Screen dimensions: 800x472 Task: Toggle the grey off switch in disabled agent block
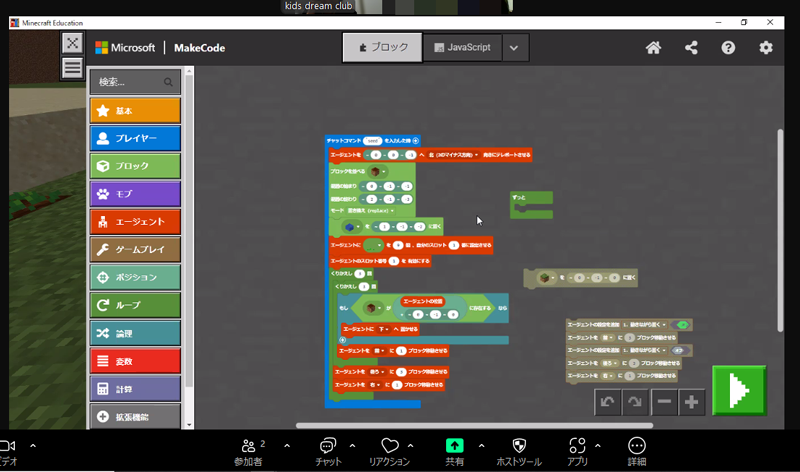[x=678, y=351]
